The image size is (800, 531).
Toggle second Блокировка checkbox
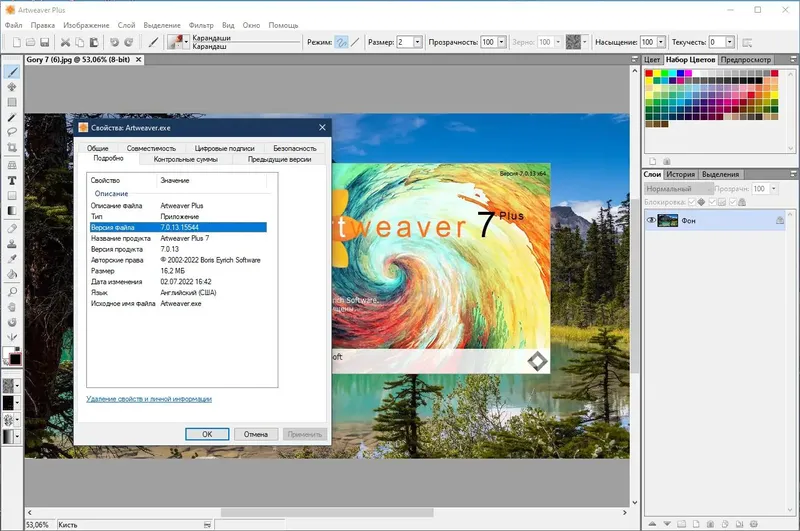712,203
